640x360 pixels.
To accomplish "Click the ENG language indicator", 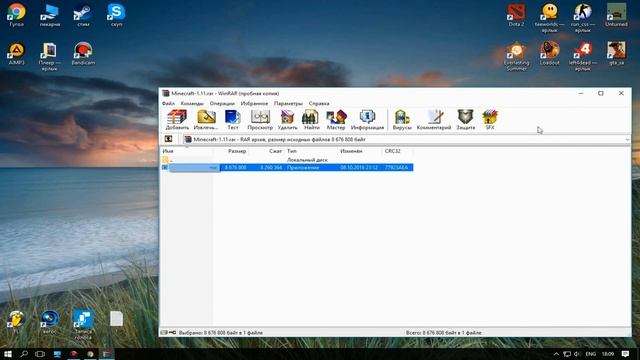I will [x=591, y=354].
